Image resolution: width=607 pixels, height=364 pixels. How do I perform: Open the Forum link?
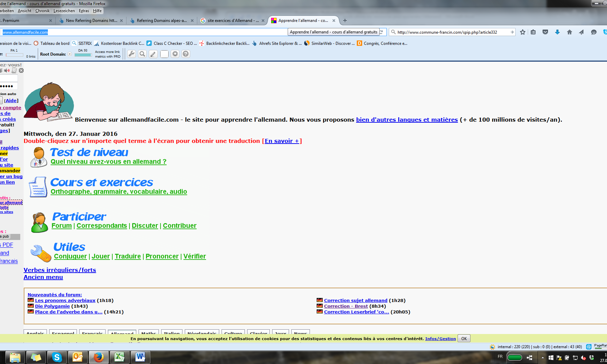pos(62,226)
